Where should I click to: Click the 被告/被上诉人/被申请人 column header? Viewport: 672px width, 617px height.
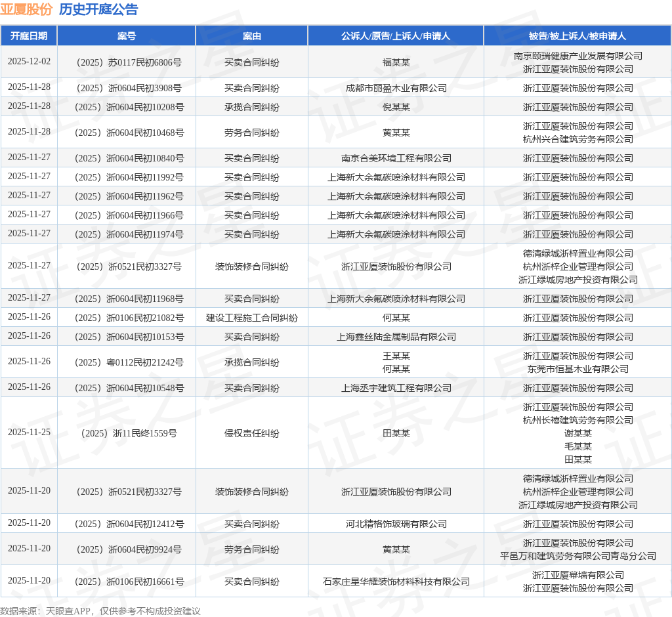[x=577, y=36]
